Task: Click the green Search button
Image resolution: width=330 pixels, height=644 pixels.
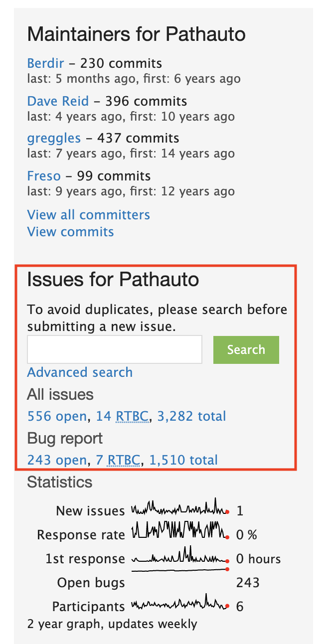Action: click(246, 349)
